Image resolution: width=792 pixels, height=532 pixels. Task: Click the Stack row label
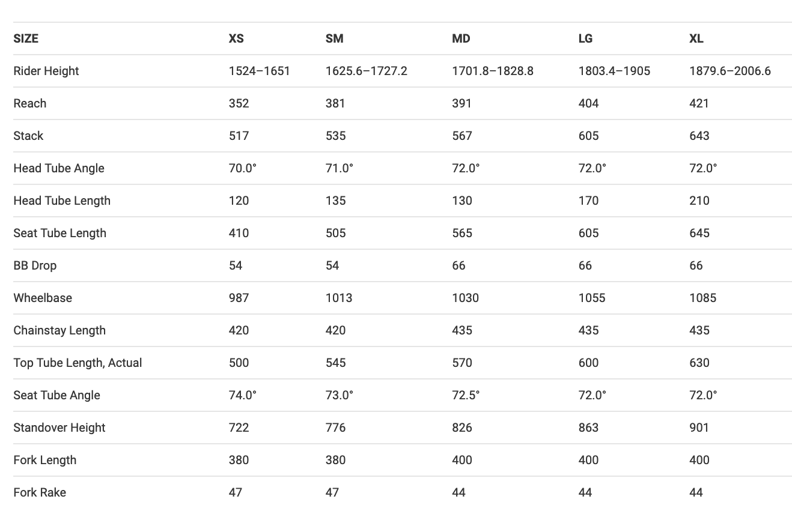pyautogui.click(x=28, y=136)
